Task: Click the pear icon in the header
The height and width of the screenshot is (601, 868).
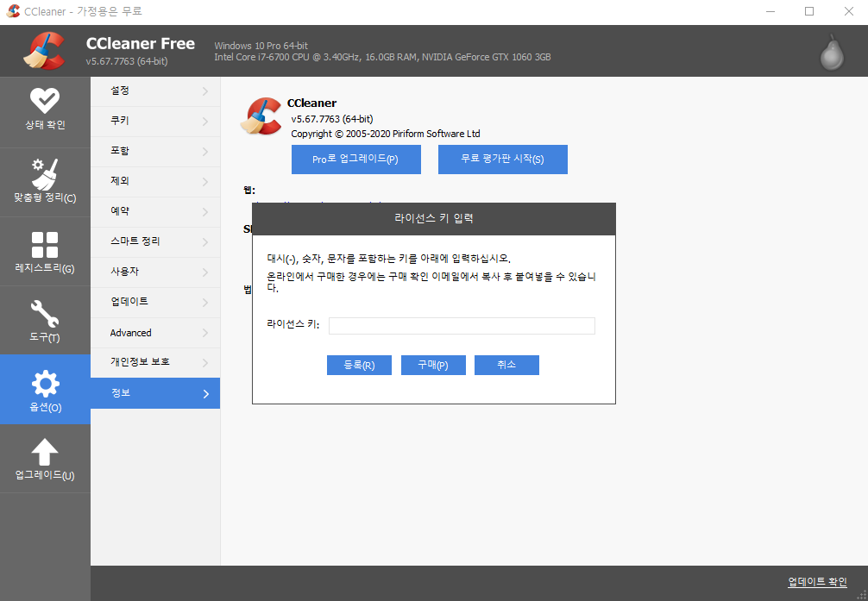Action: (832, 53)
